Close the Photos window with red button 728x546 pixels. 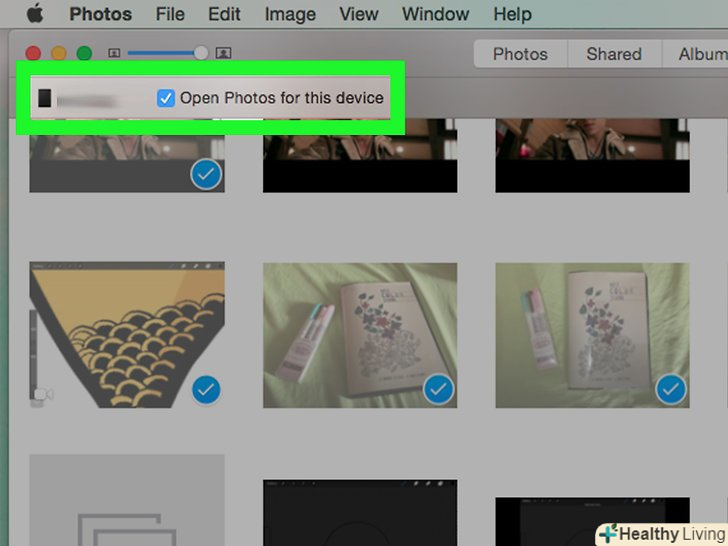(x=33, y=53)
